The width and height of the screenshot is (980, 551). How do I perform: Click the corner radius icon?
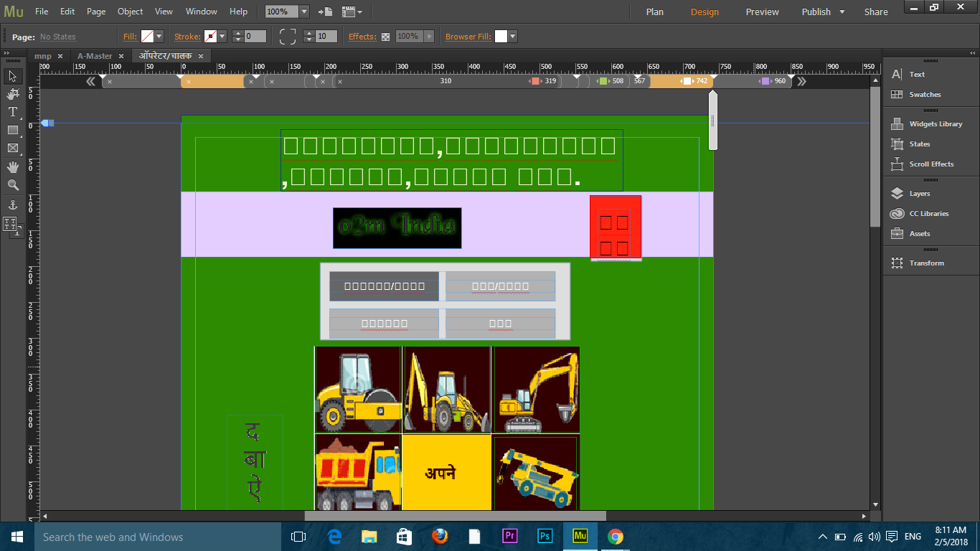coord(288,36)
